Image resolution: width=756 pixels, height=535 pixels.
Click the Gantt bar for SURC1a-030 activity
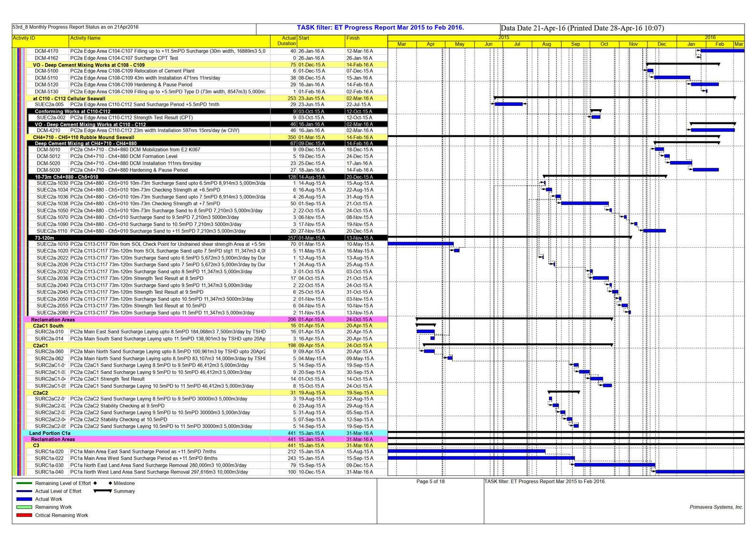(x=615, y=465)
